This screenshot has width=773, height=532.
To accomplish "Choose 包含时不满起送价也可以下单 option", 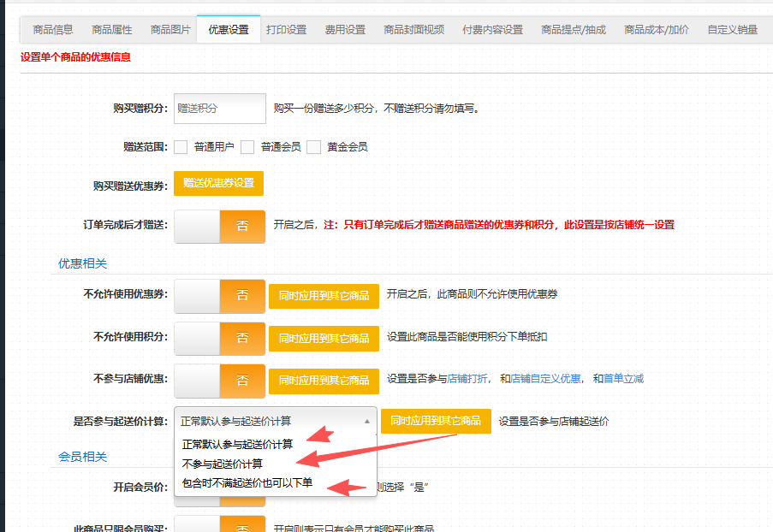I will click(247, 483).
